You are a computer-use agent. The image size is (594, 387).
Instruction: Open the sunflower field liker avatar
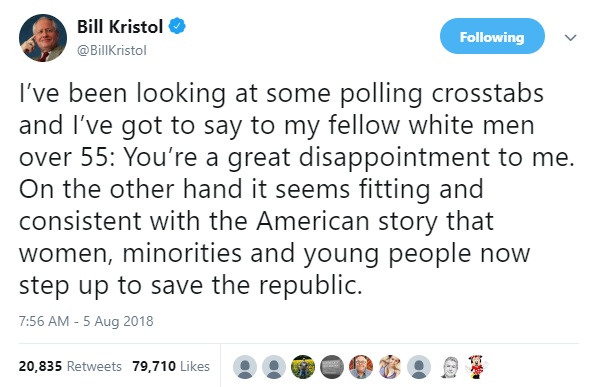303,367
